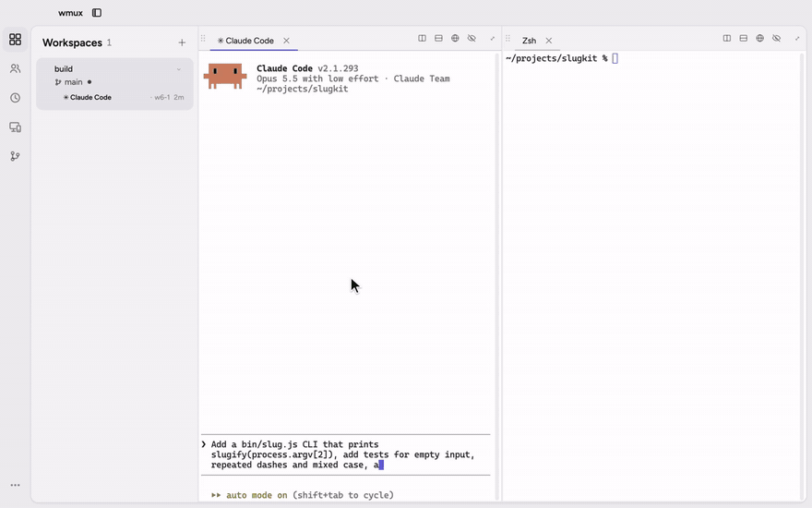Expand the Zsh pane to full size
The width and height of the screenshot is (812, 508).
point(797,39)
